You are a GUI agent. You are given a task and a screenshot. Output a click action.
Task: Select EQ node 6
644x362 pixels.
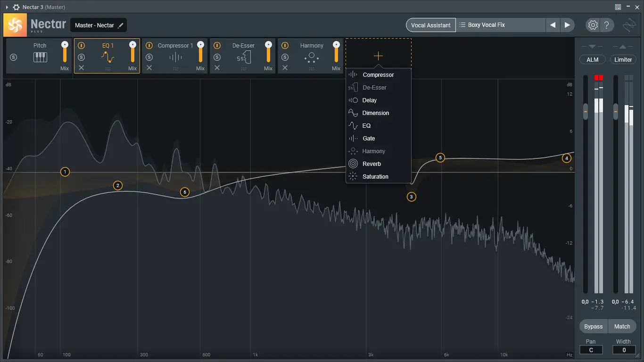tap(185, 192)
